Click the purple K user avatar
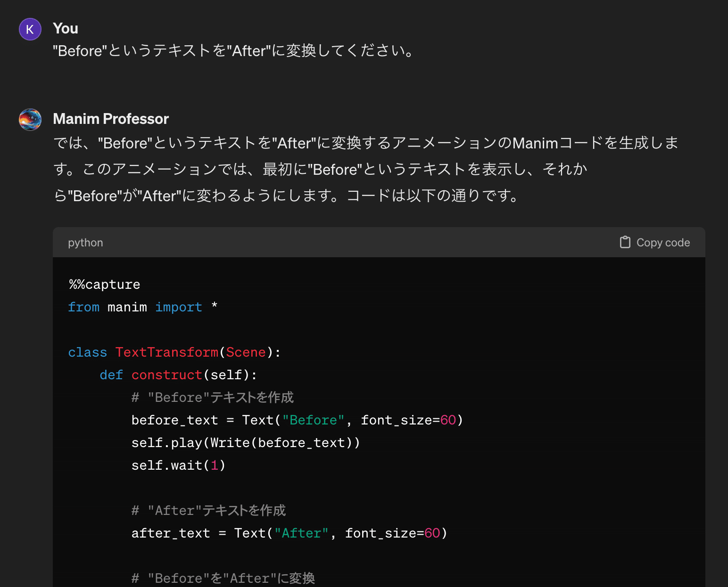This screenshot has width=728, height=587. pos(30,29)
